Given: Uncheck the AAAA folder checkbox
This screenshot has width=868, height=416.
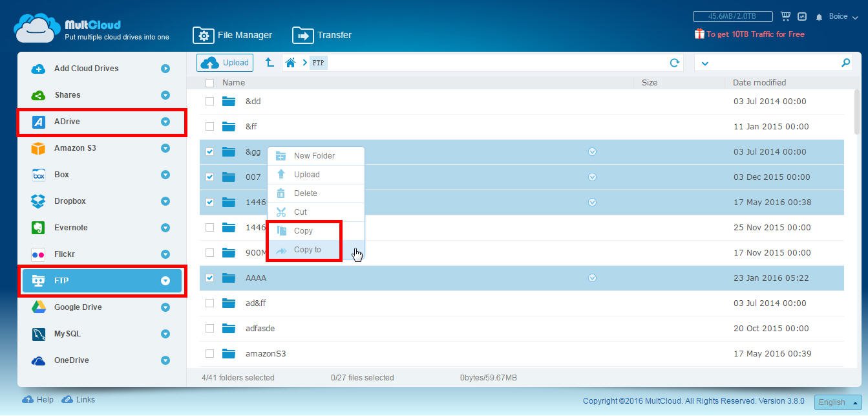Looking at the screenshot, I should (x=209, y=278).
